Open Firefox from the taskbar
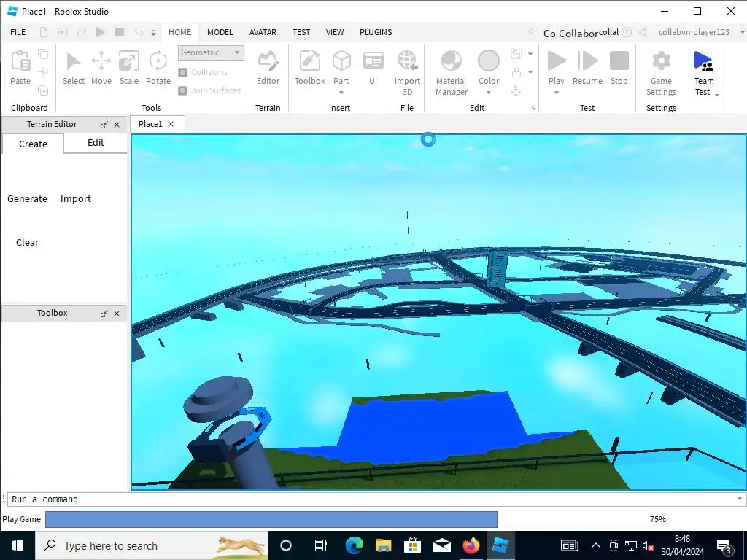The image size is (747, 560). (471, 545)
